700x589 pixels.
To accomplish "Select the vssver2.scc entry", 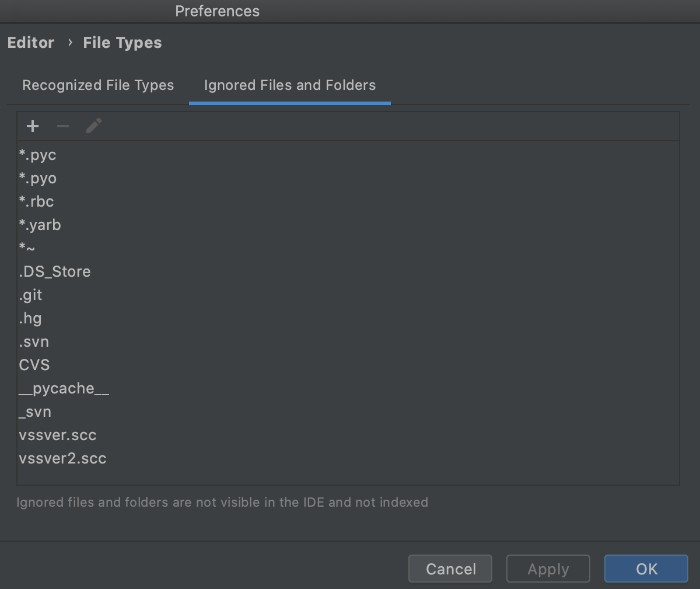I will (x=62, y=459).
